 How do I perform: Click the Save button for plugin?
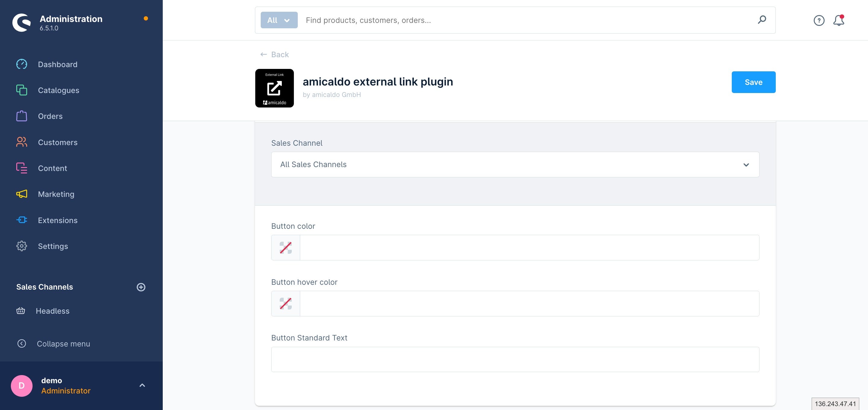tap(753, 82)
